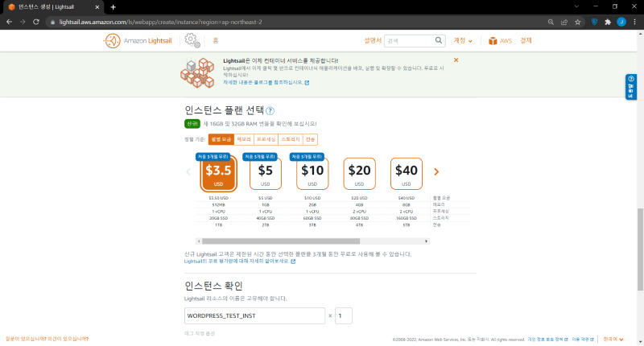Open the Bitwarden shield extension icon
This screenshot has height=346, width=644.
point(594,22)
